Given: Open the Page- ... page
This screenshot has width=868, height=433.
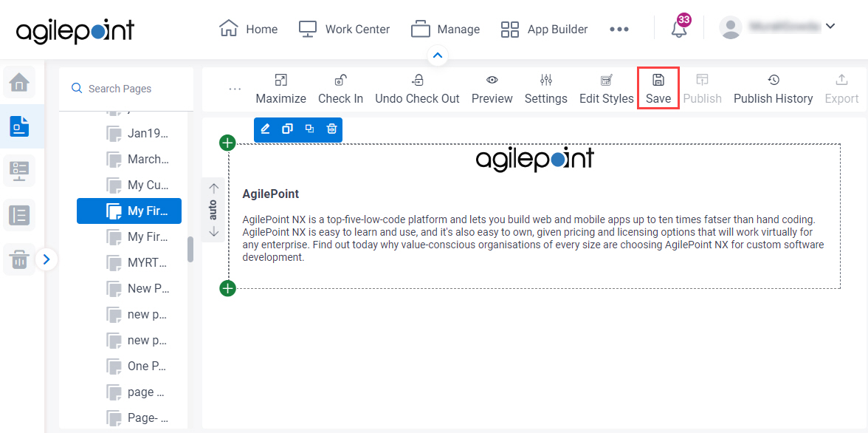Looking at the screenshot, I should point(138,417).
